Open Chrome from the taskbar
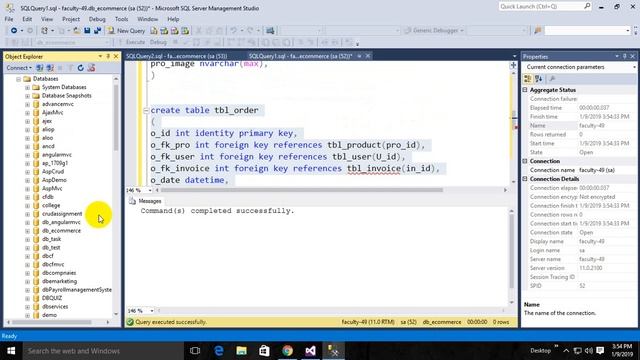The height and width of the screenshot is (360, 640). click(x=287, y=351)
